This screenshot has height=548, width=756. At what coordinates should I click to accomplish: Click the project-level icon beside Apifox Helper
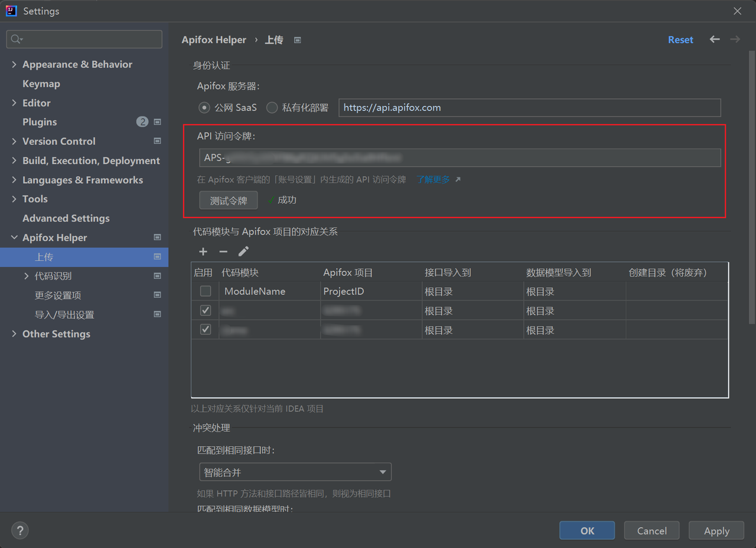pyautogui.click(x=157, y=237)
